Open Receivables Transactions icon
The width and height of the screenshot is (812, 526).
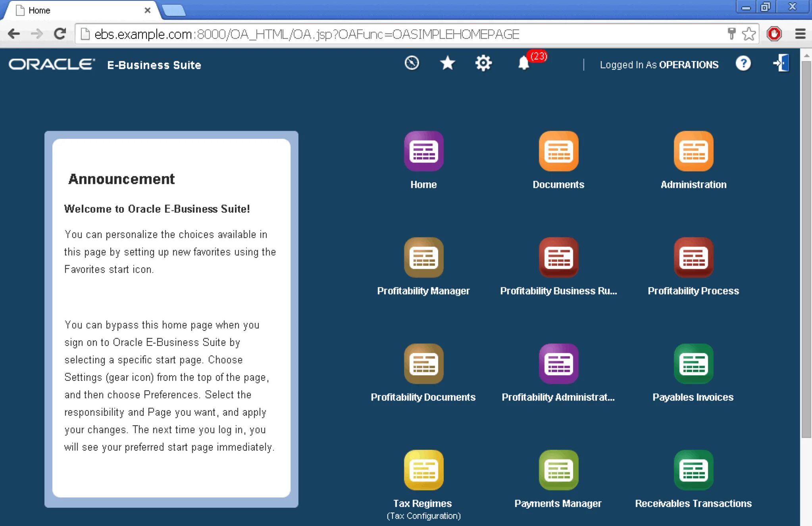pyautogui.click(x=693, y=470)
